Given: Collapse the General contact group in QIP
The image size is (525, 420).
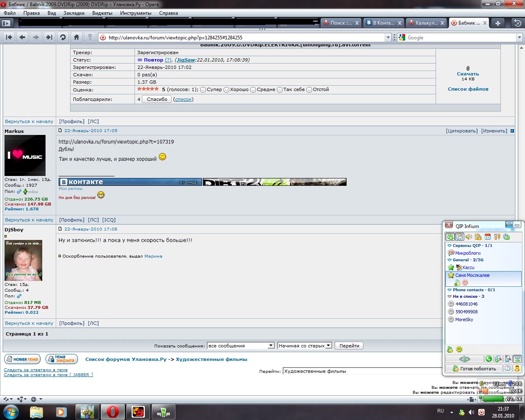Looking at the screenshot, I should click(x=450, y=260).
